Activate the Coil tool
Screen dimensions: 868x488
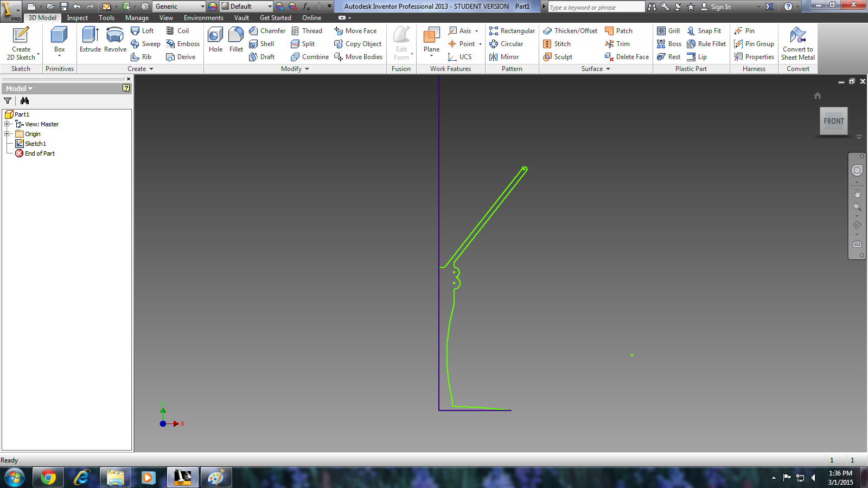tap(177, 31)
